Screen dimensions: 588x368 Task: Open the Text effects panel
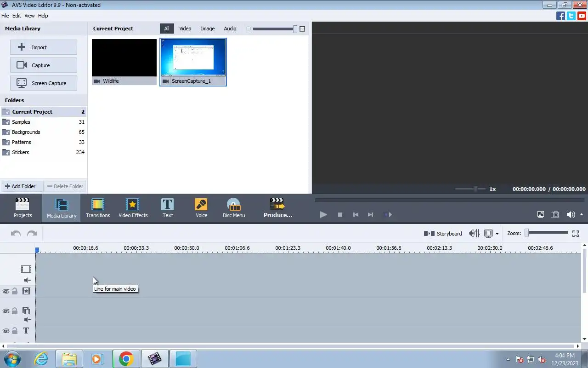168,208
